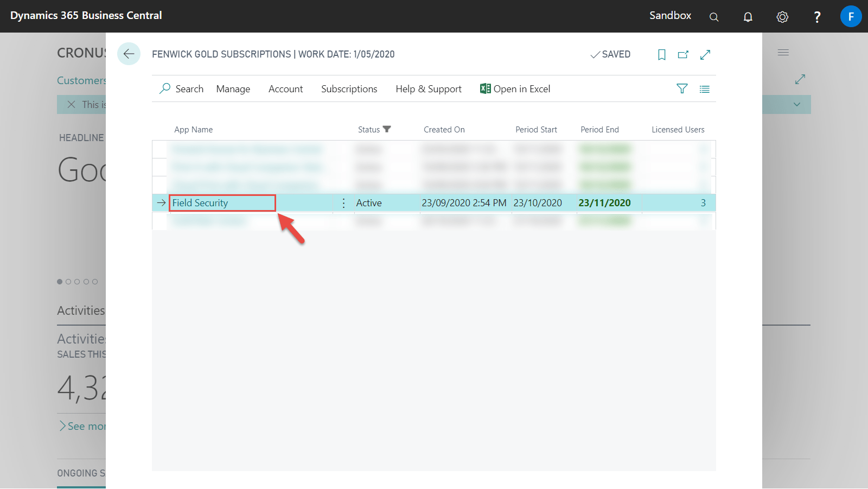This screenshot has height=489, width=868.
Task: Open the notifications bell
Action: tap(748, 17)
